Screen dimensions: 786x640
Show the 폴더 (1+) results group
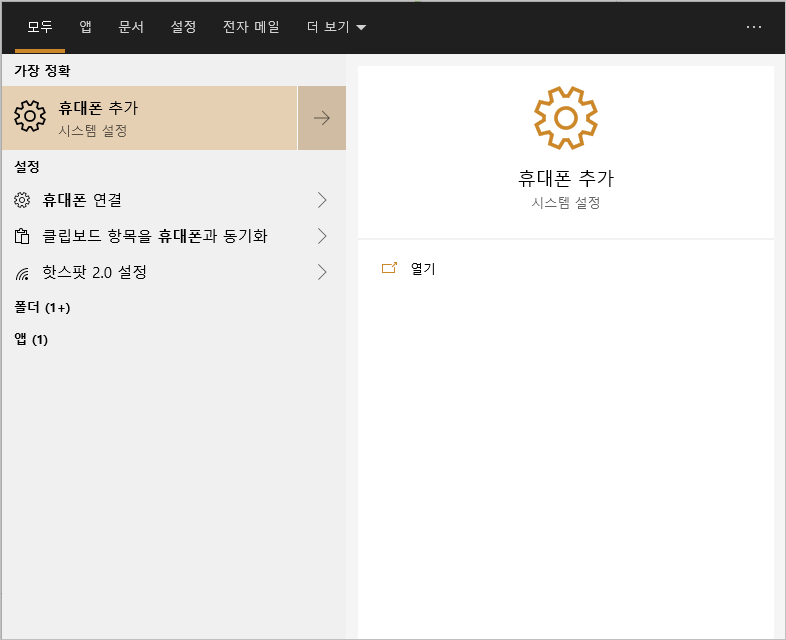[43, 307]
